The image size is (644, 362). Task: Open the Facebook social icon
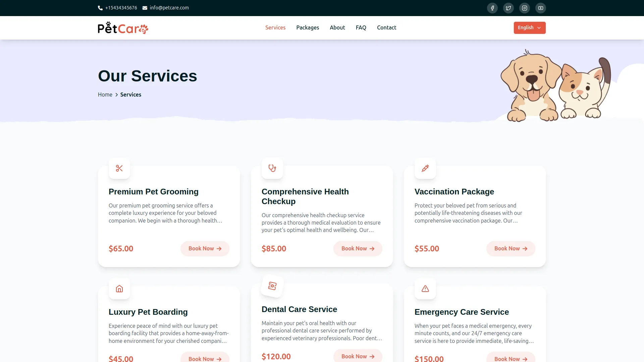click(x=492, y=8)
